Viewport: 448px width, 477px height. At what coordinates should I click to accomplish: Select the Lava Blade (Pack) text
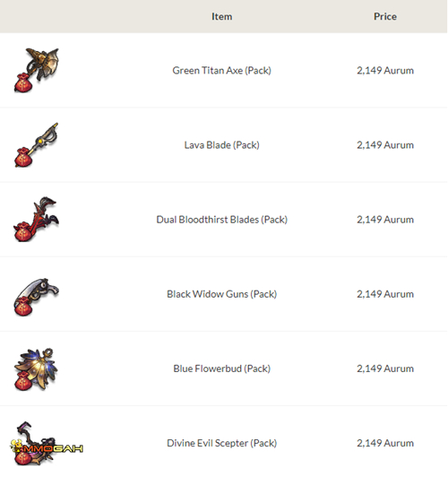pyautogui.click(x=222, y=145)
